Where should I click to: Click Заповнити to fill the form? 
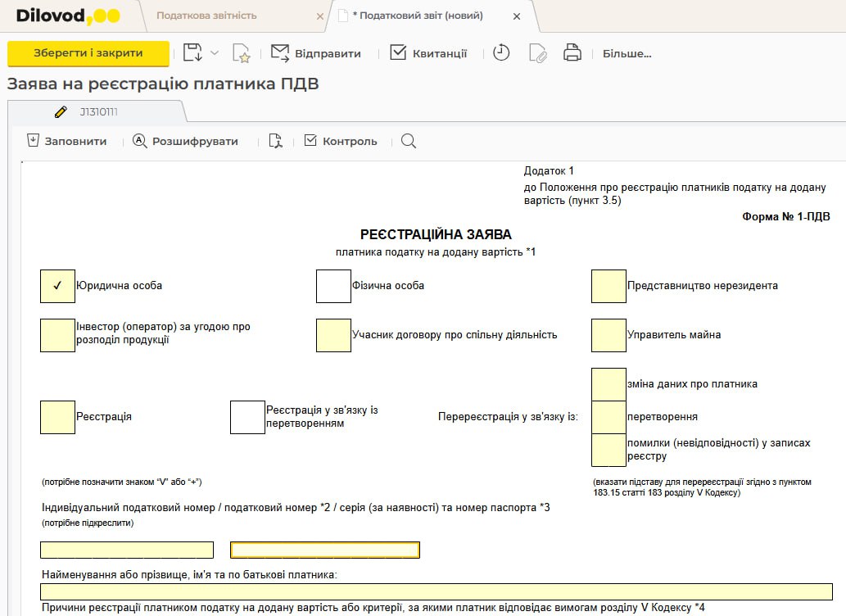click(67, 141)
